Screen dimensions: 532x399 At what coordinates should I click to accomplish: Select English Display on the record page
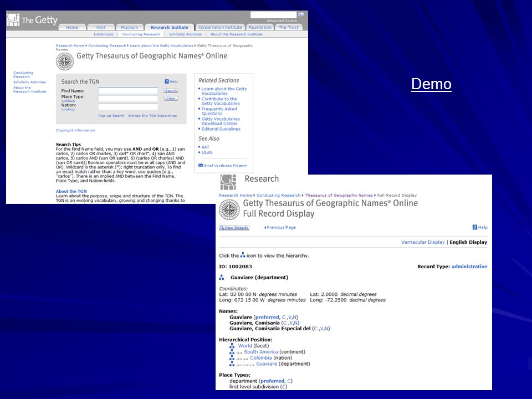468,242
